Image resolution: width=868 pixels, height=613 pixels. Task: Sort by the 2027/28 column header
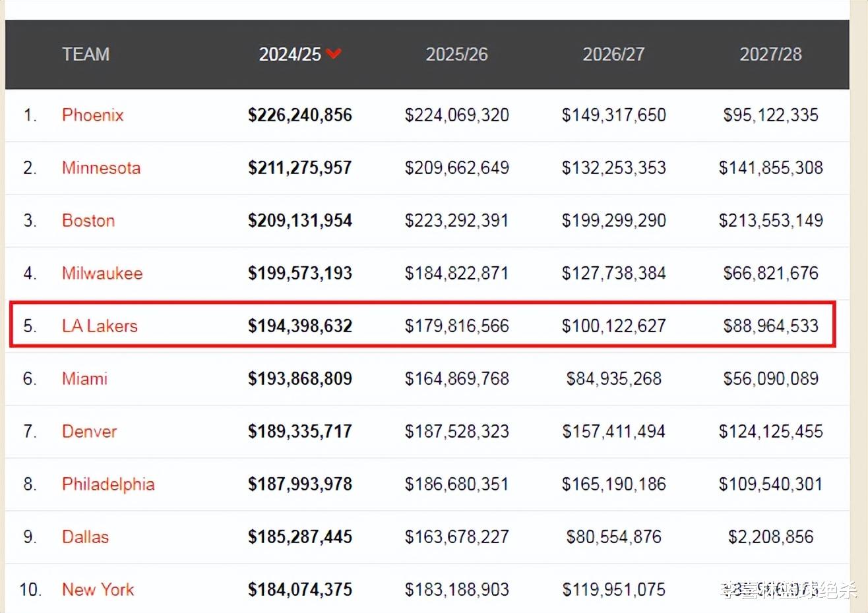[770, 54]
